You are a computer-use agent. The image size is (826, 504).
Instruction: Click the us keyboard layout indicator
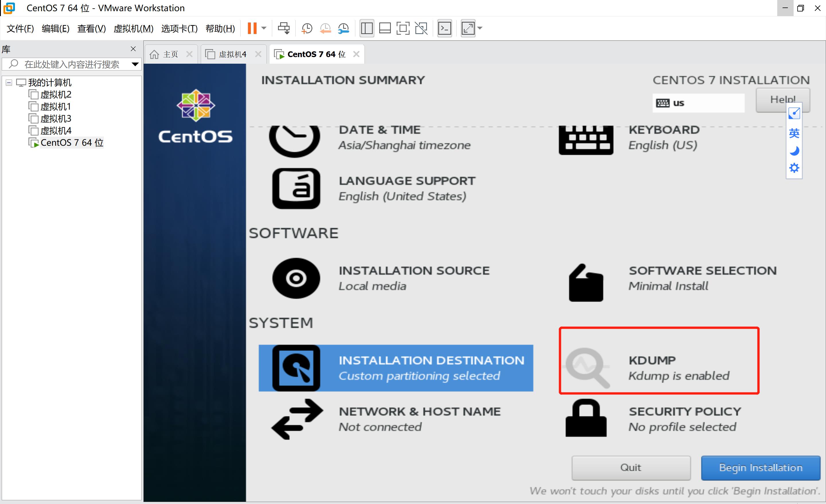[x=699, y=103]
